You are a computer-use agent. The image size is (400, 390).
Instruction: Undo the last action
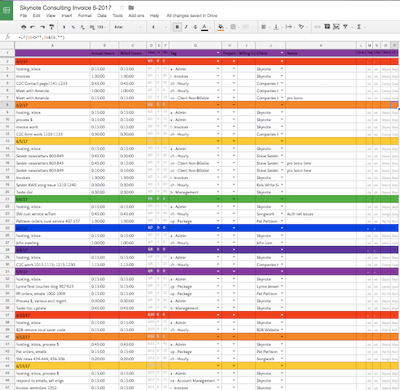coord(33,27)
